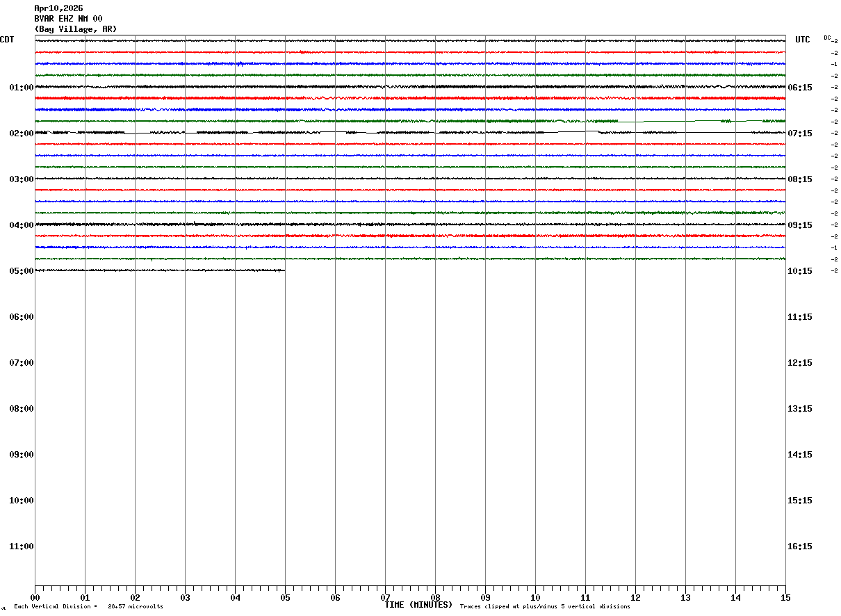Click the "09:00" CDT time label
This screenshot has width=841, height=616.
click(x=22, y=455)
